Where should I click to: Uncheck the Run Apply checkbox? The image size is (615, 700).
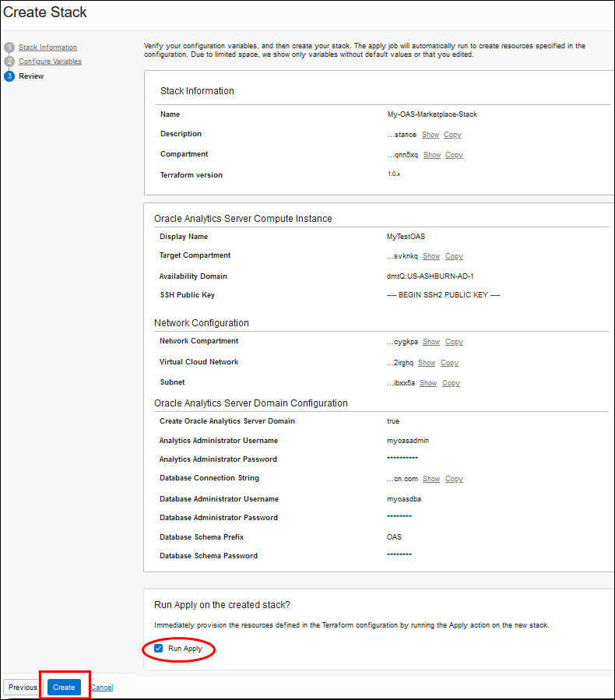(159, 648)
